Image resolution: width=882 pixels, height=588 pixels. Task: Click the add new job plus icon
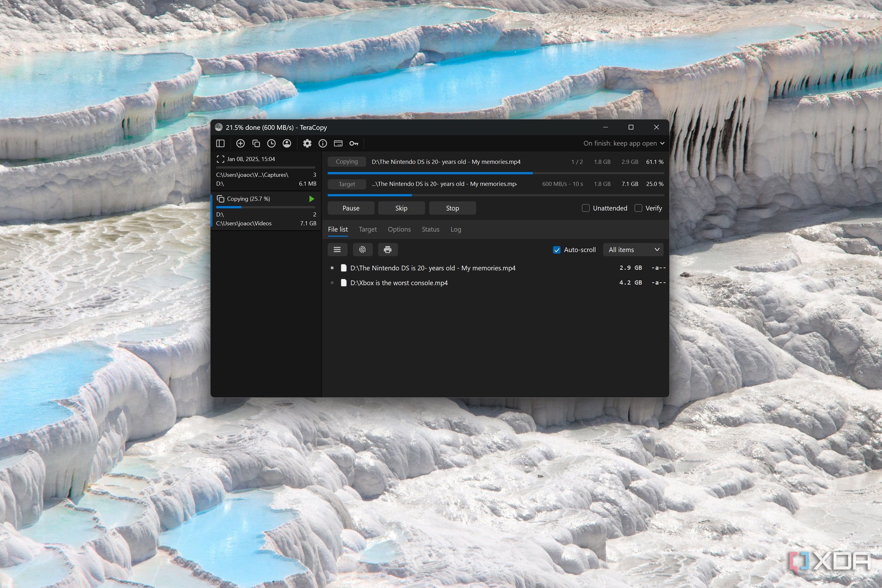240,143
